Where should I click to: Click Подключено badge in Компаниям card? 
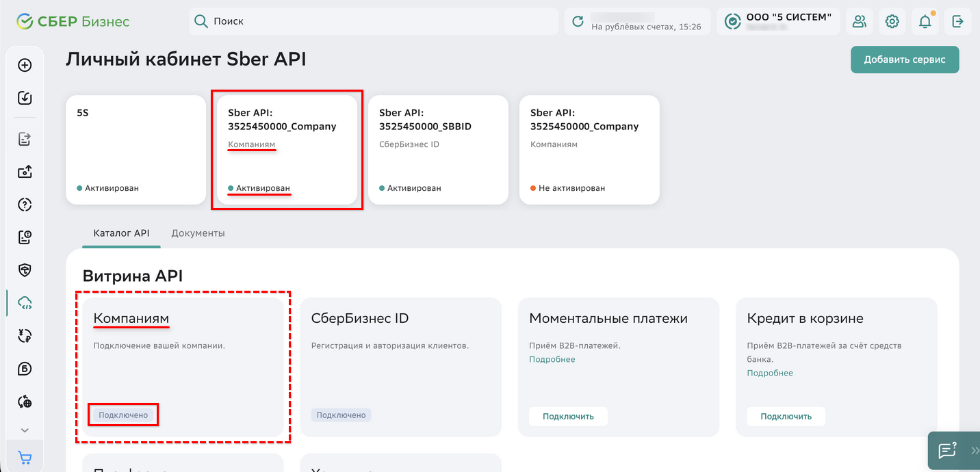pyautogui.click(x=123, y=415)
